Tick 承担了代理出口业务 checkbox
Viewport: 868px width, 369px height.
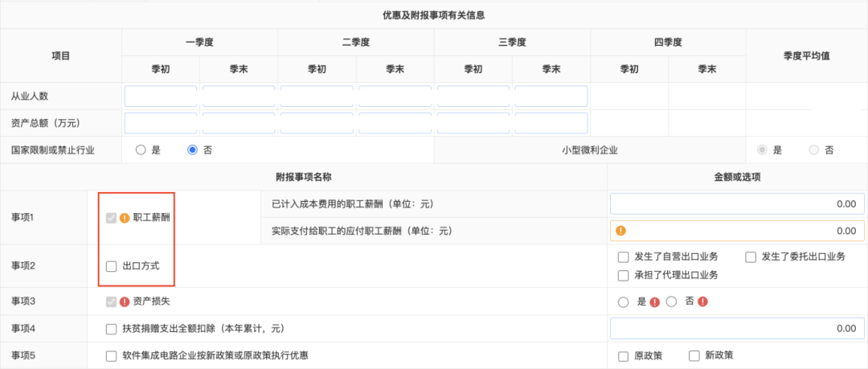(x=623, y=275)
